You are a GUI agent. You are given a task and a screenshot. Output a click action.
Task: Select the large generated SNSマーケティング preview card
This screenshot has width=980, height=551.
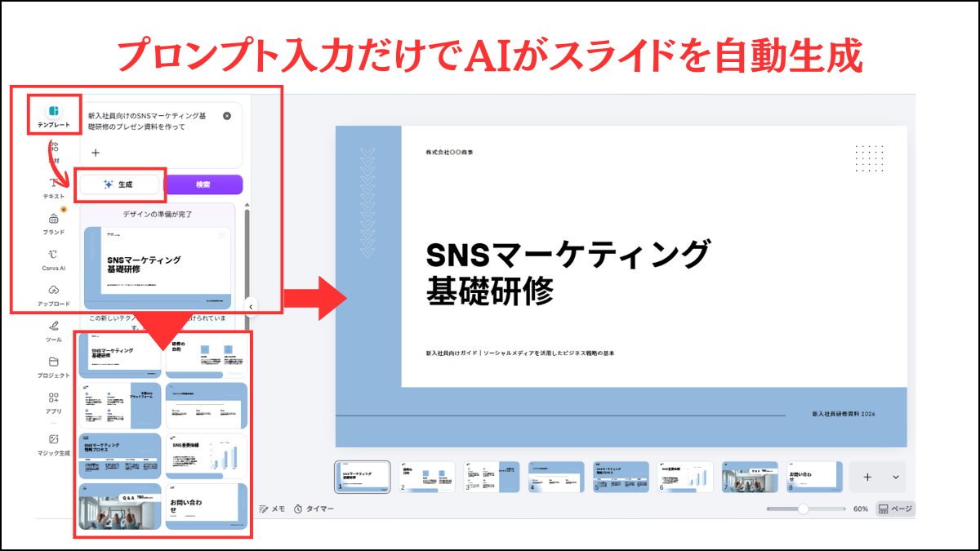click(158, 268)
